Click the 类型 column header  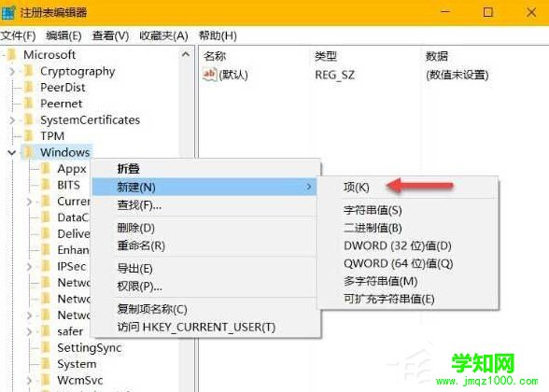[x=326, y=56]
